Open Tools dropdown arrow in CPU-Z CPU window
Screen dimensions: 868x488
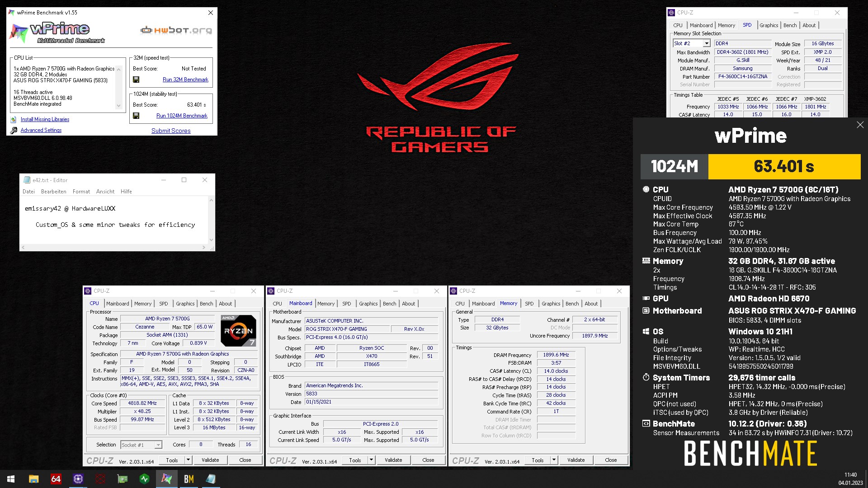(x=189, y=460)
